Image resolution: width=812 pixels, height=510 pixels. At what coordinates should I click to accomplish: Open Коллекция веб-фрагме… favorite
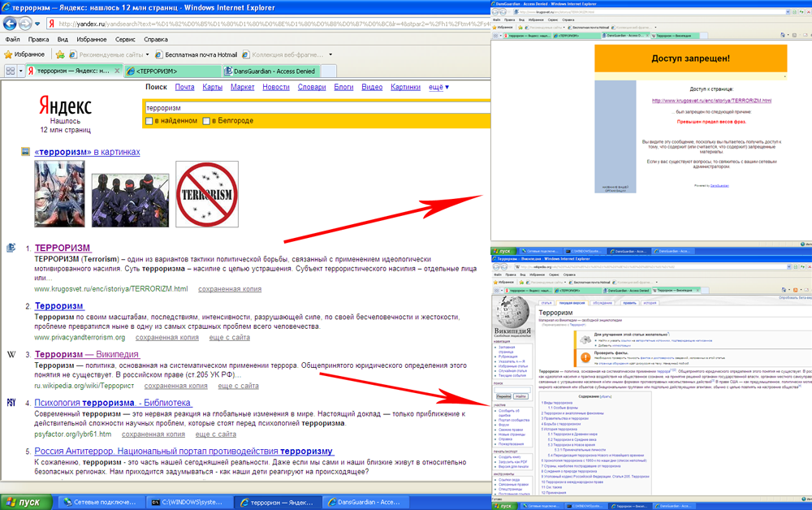[x=283, y=54]
